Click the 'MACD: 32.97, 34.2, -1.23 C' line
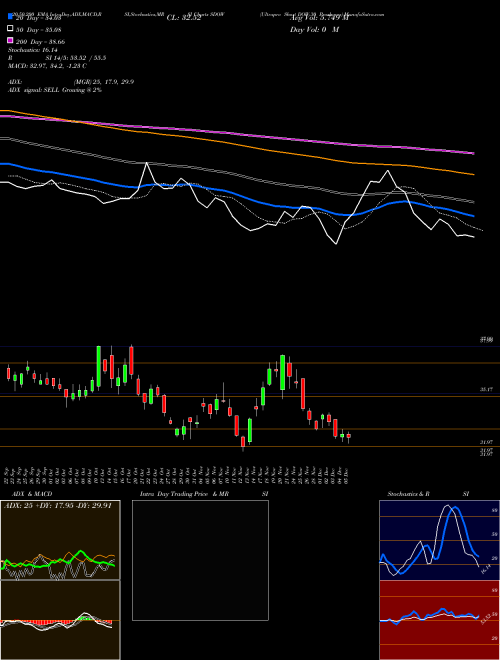Viewport: 500px width, 660px height. point(48,66)
